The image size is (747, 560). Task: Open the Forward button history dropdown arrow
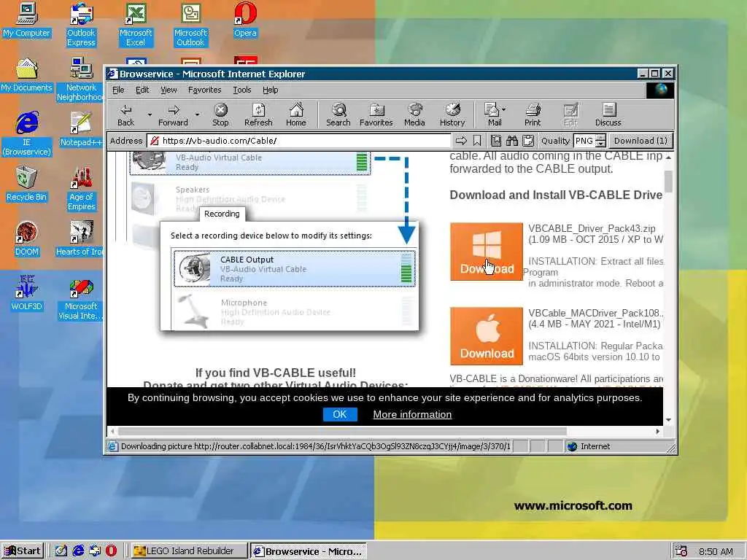197,114
